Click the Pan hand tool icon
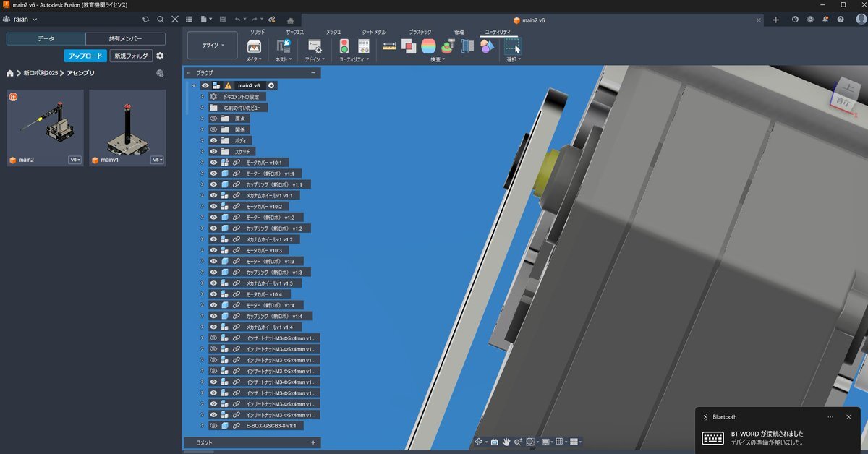This screenshot has height=454, width=868. tap(506, 442)
